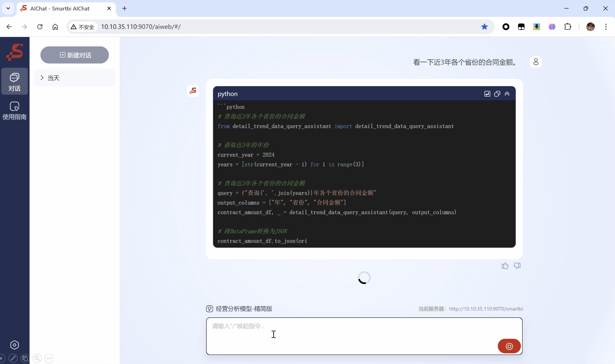Focus the message input box
The height and width of the screenshot is (364, 615).
[364, 336]
